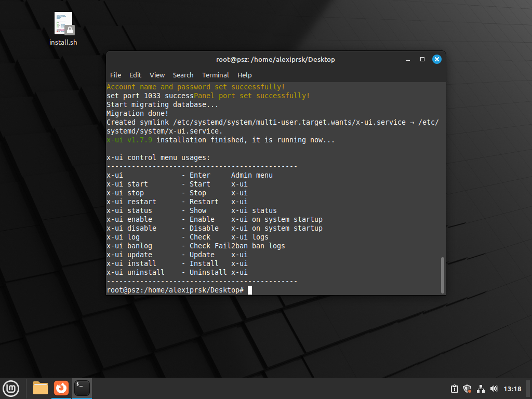Open the Linux Mint start menu
The image size is (532, 399).
[x=11, y=388]
